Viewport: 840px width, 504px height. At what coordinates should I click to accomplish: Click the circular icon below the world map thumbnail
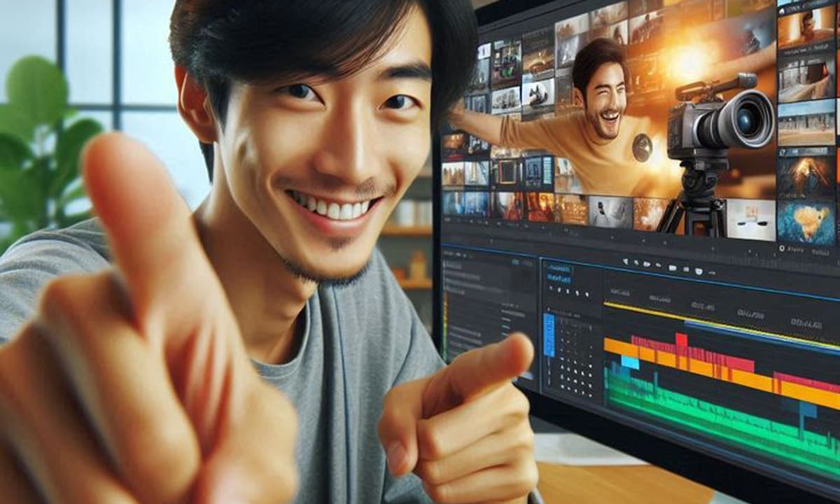pos(782,247)
